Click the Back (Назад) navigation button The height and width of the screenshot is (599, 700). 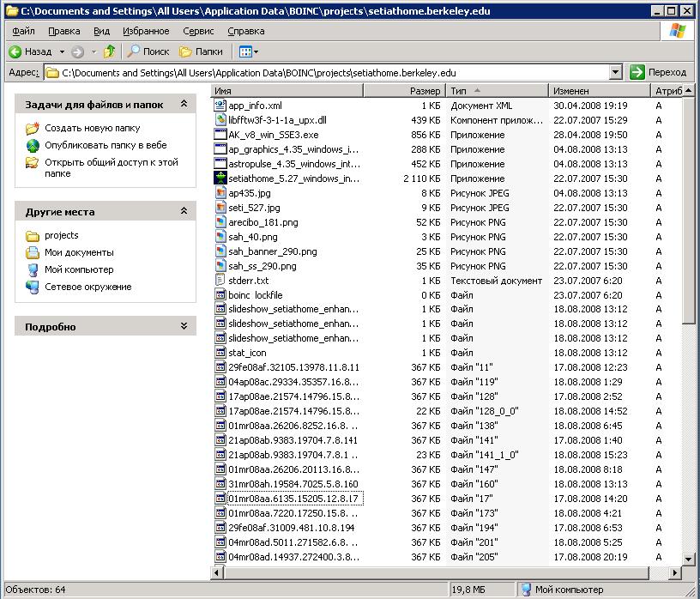31,51
